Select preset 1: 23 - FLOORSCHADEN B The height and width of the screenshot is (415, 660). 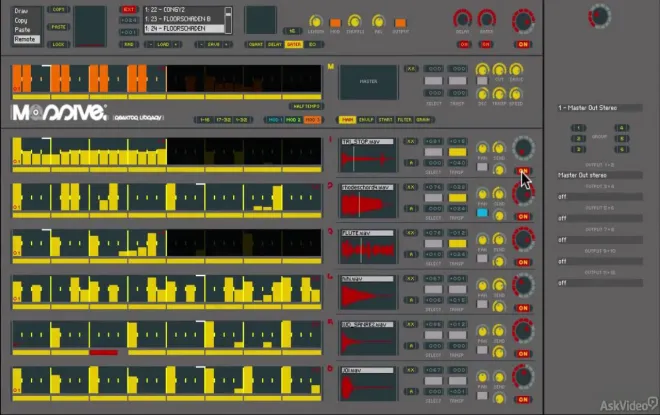click(184, 19)
